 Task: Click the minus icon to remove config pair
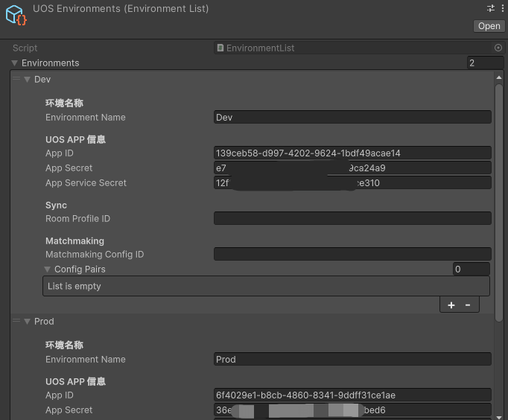tap(468, 305)
